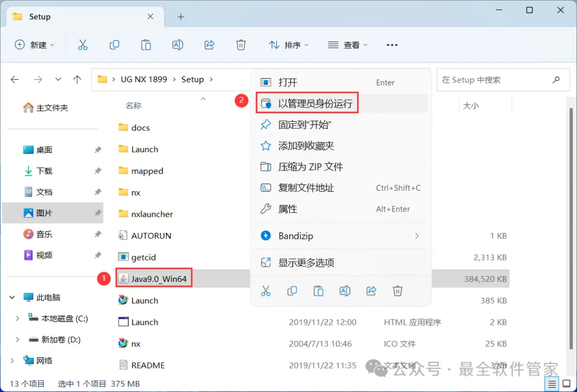Click in the 在 Setup 中搜索 search box
The image size is (577, 392).
(503, 80)
